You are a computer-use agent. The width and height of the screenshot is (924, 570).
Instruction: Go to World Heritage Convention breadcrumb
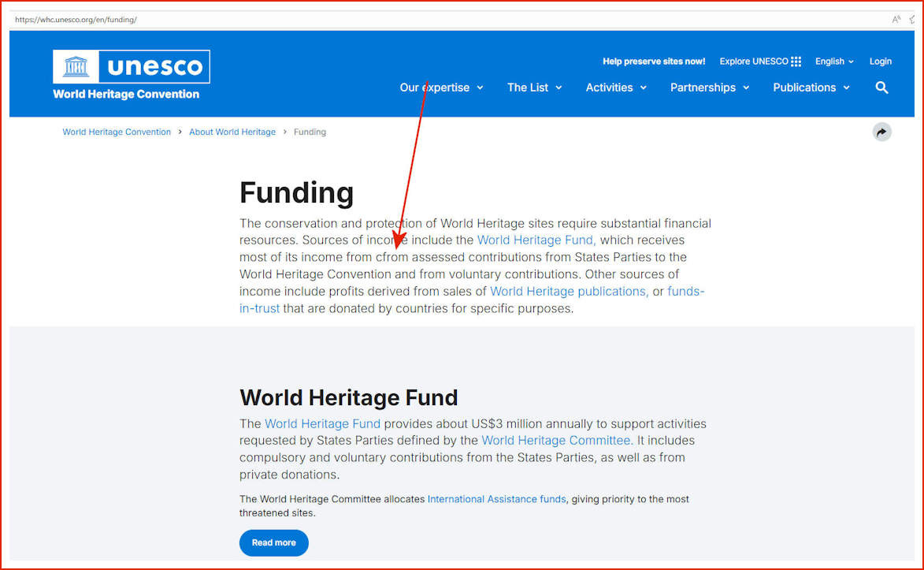pos(117,132)
